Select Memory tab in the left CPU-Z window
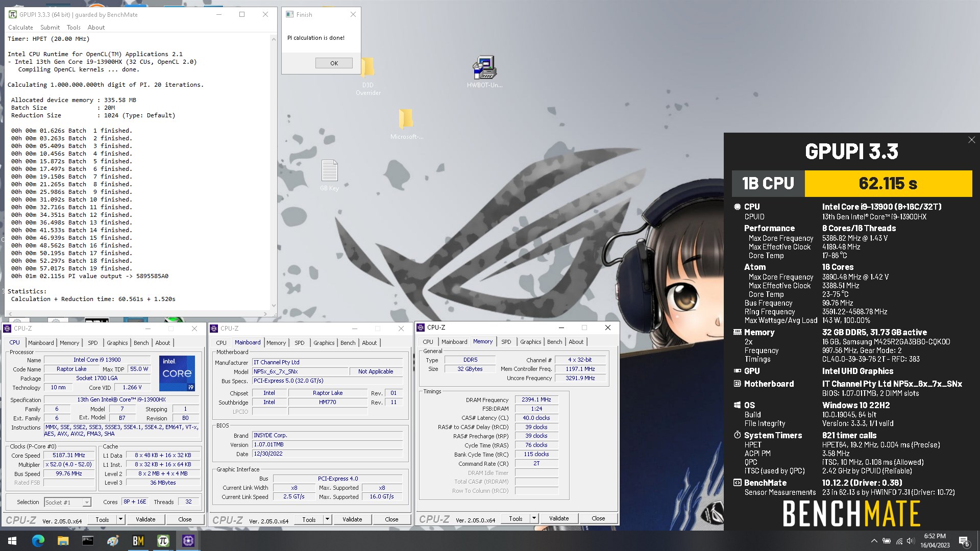 (69, 343)
